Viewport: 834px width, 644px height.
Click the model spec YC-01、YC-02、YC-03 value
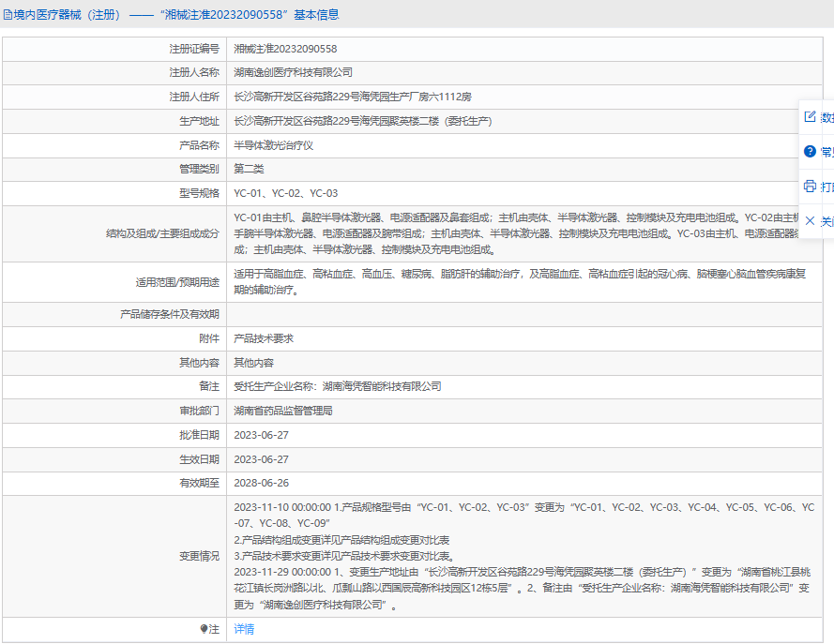click(285, 193)
